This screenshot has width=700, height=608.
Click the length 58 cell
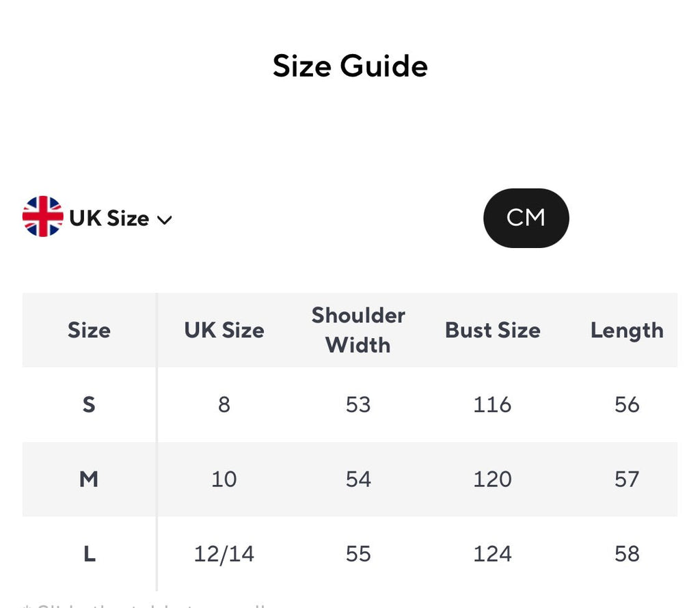click(x=627, y=554)
